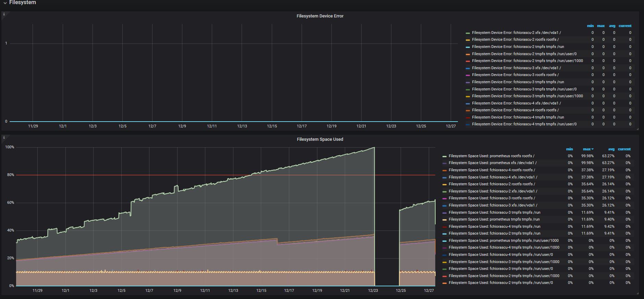
Task: Toggle Space Used series prometheus tmpfs /run
Action: [494, 219]
